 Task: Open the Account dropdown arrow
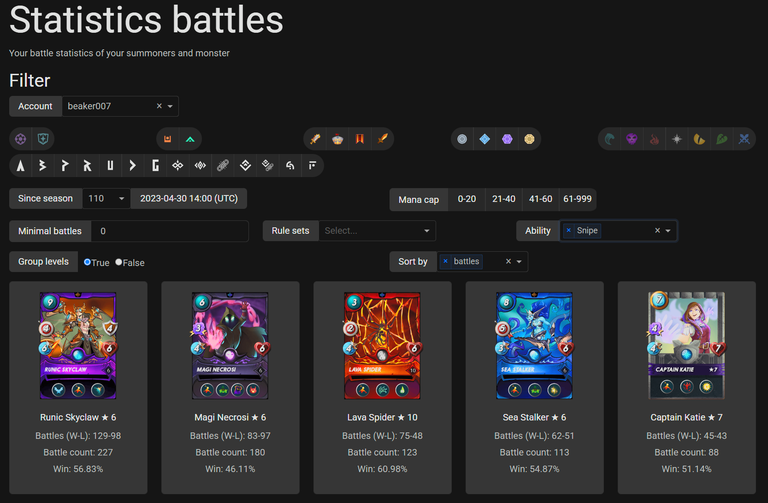[x=170, y=106]
